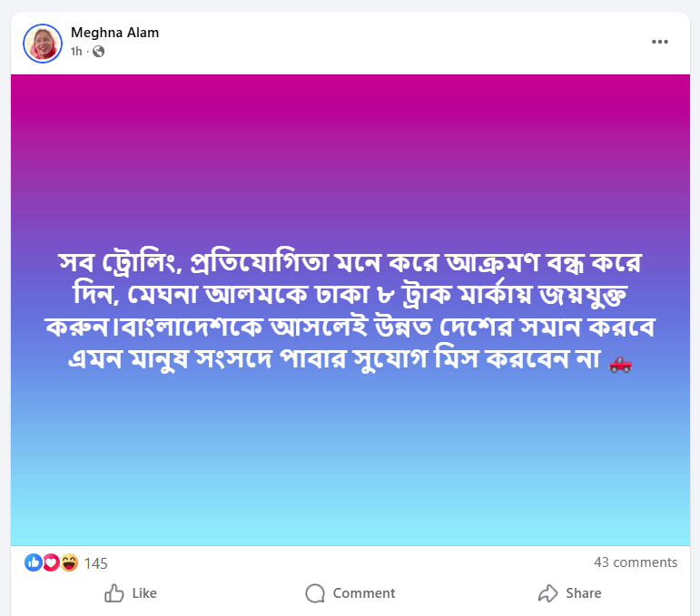Click Meghna Alam's profile picture
Image resolution: width=700 pixels, height=616 pixels.
[x=42, y=42]
